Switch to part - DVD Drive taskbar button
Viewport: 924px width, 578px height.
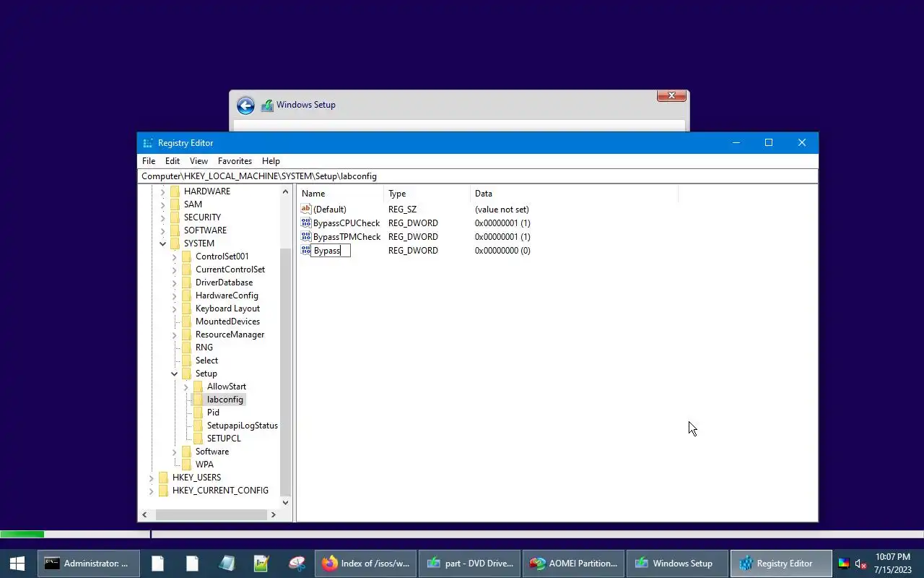click(470, 564)
